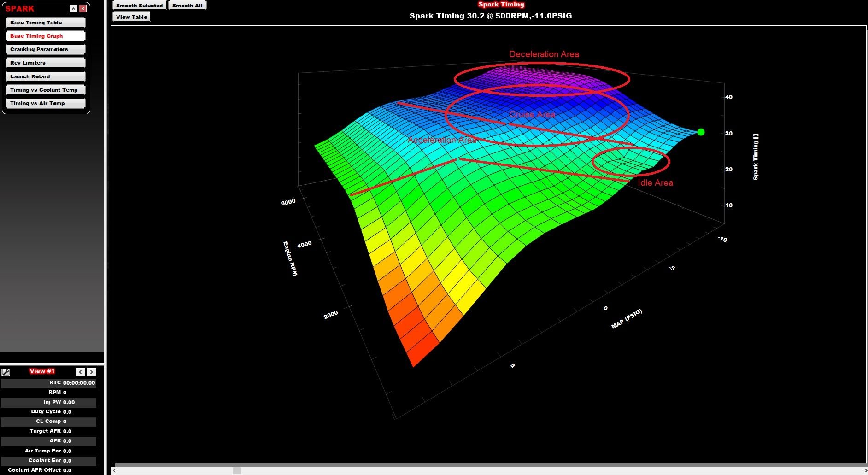This screenshot has width=868, height=475.
Task: Switch to Base Timing Graph
Action: click(x=45, y=35)
